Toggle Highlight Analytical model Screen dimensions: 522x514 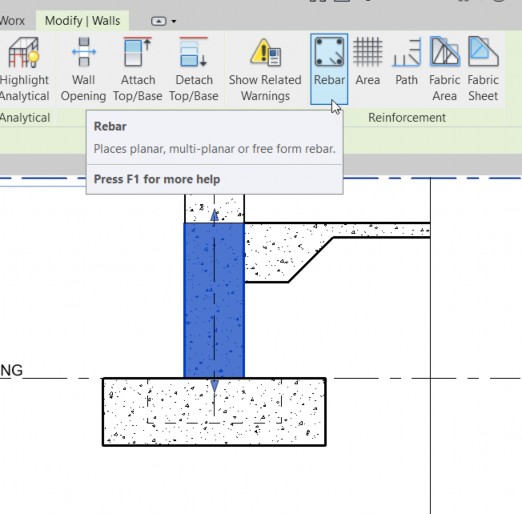[x=24, y=69]
